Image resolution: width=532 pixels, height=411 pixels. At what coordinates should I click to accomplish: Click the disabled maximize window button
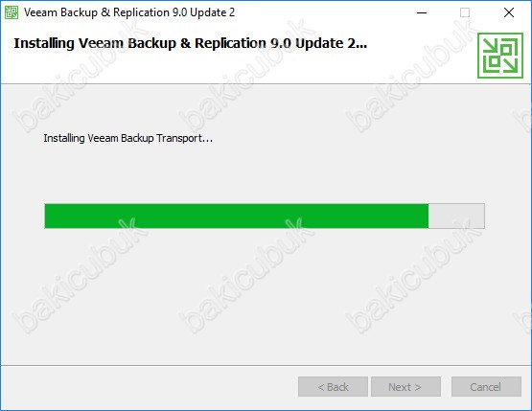[x=465, y=12]
